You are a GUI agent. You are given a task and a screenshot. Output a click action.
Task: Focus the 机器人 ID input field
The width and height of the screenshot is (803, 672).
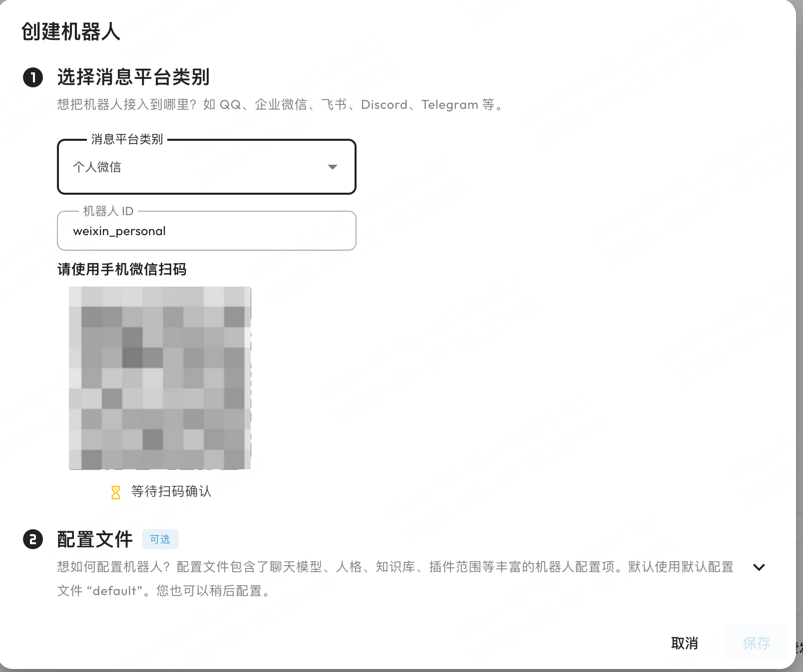click(206, 231)
